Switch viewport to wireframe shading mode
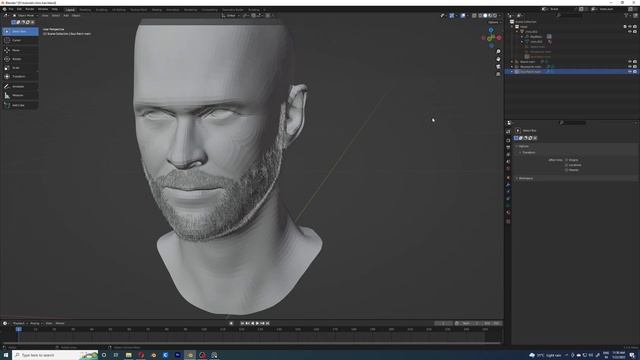The height and width of the screenshot is (360, 640). [480, 16]
